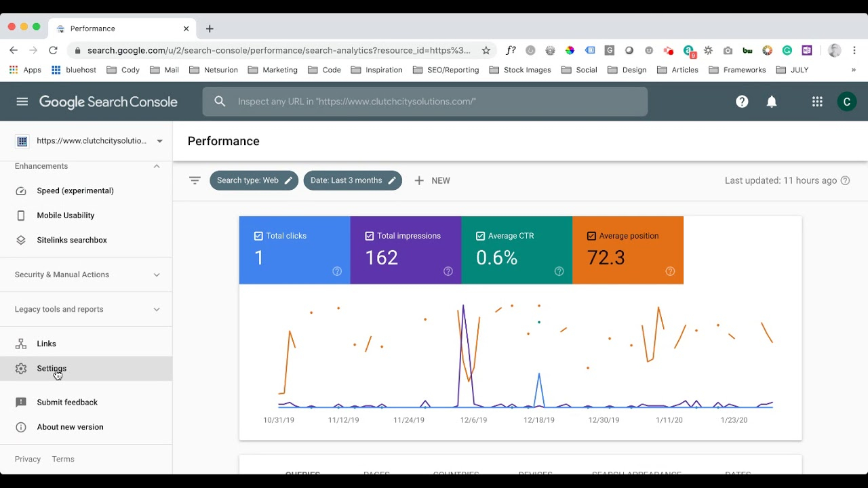Uncheck the Total clicks checkbox
This screenshot has width=868, height=488.
[258, 236]
